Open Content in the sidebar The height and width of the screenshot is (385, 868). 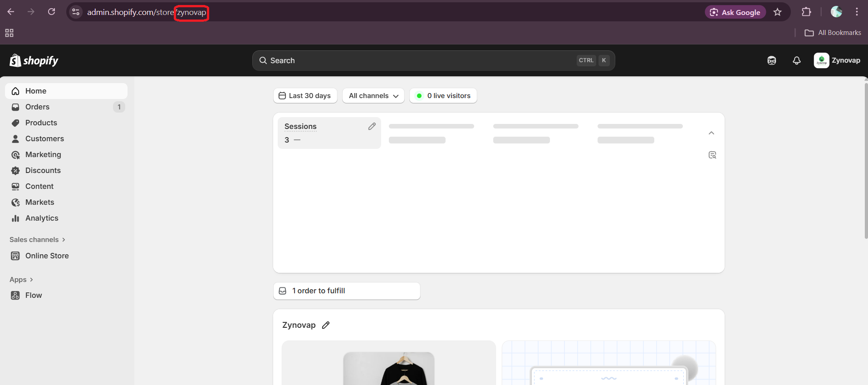(x=66, y=186)
